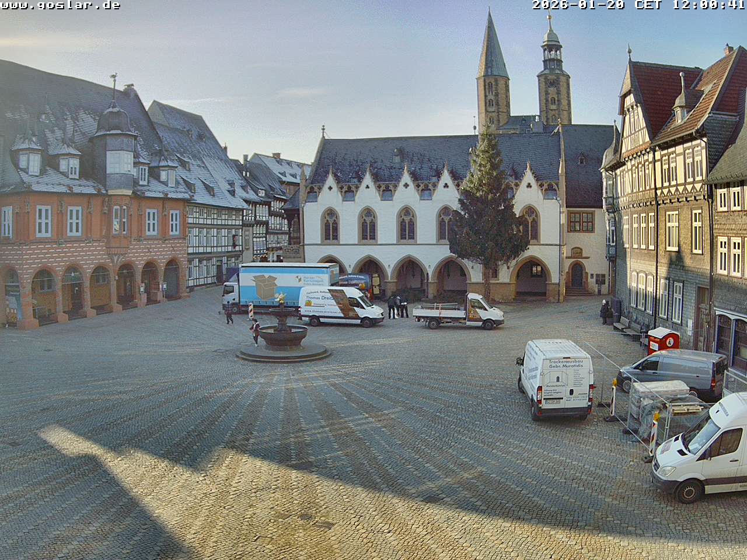
Task: Click the town hall side entrance door
Action: [x=577, y=275]
